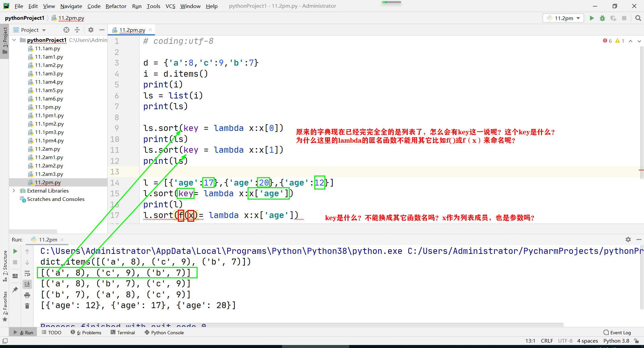Open the TODO tool window
Image resolution: width=644 pixels, height=348 pixels.
coord(51,333)
